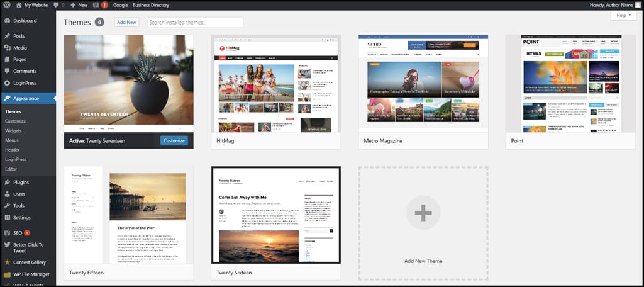Click the WP File Manager folder icon
644x287 pixels.
(7, 274)
